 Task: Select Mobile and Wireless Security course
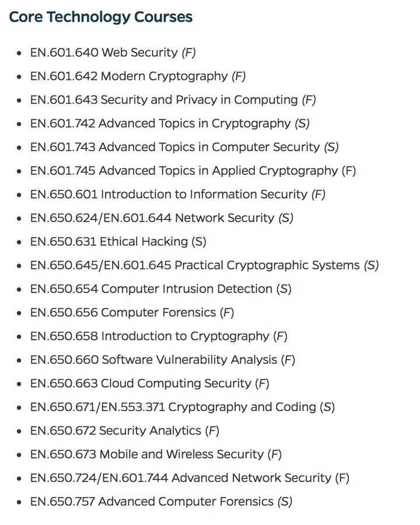tap(156, 454)
